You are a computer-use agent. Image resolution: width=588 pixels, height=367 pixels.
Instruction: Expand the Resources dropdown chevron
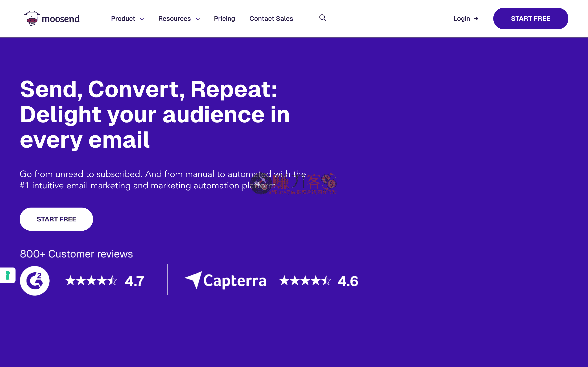(198, 19)
